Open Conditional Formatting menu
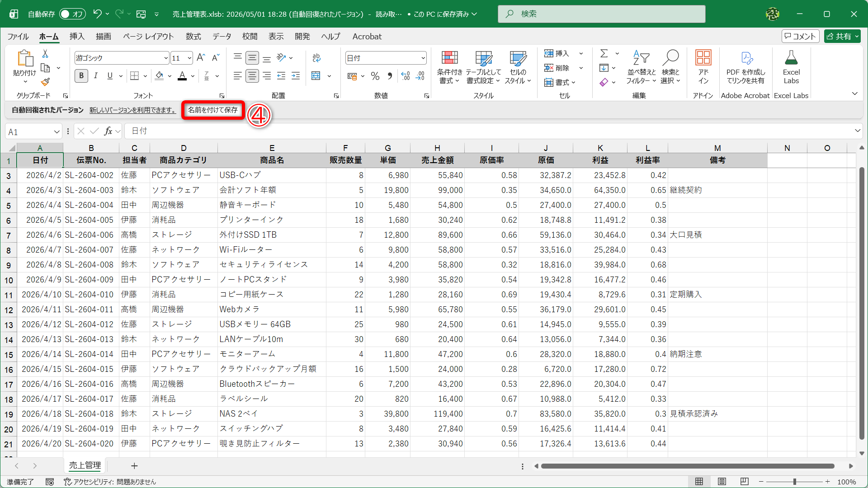This screenshot has height=488, width=868. click(449, 67)
